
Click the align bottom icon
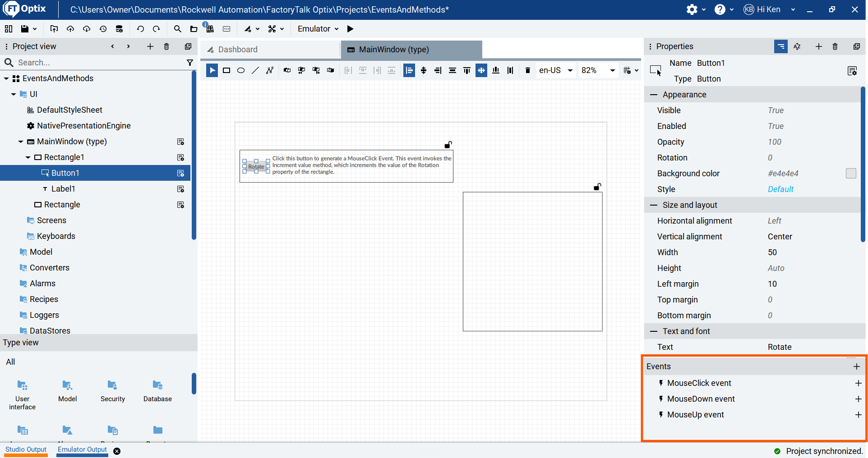pyautogui.click(x=496, y=70)
